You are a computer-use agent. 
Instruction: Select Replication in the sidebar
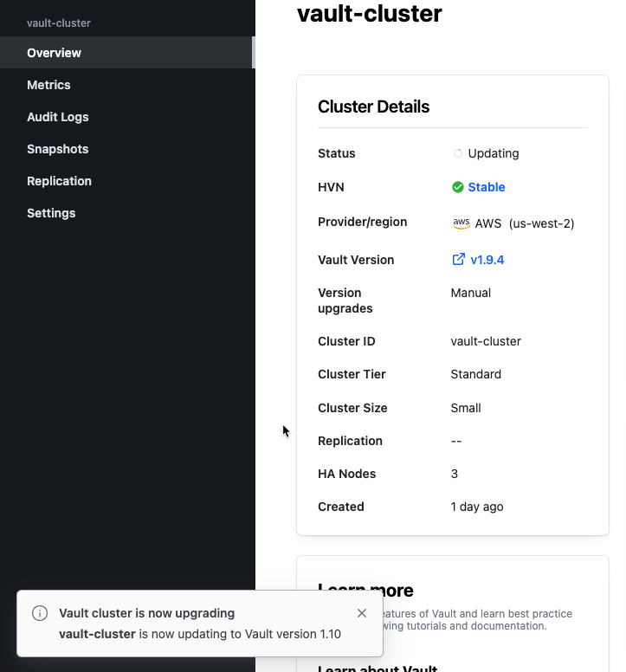59,181
